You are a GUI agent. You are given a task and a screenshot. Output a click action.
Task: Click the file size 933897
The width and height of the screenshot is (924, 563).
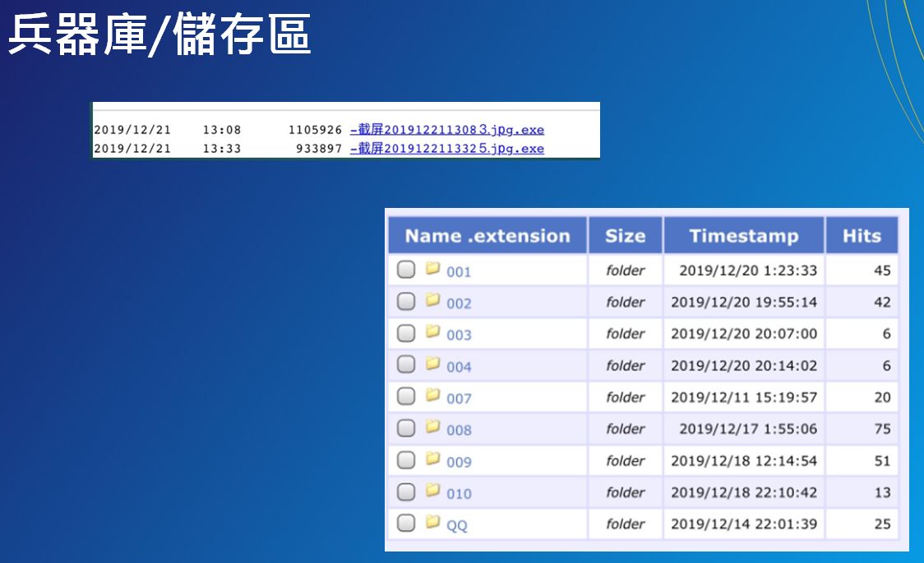(x=319, y=149)
